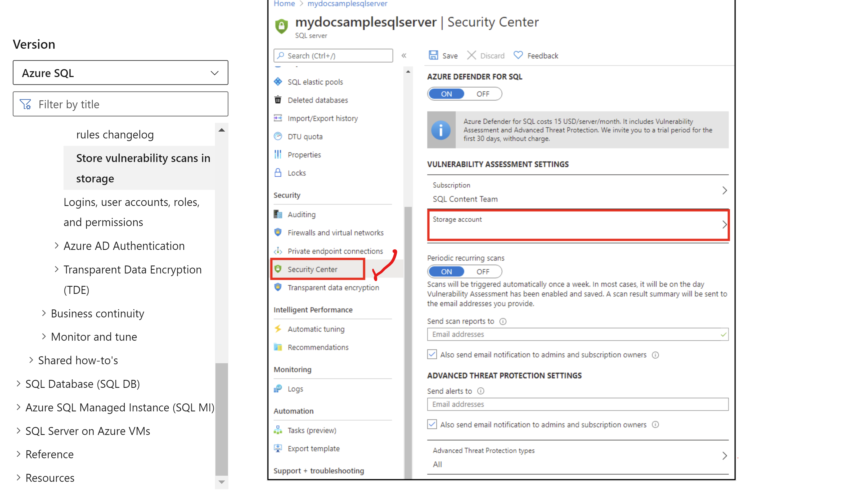868x490 pixels.
Task: Navigate to Home via breadcrumb
Action: (284, 4)
